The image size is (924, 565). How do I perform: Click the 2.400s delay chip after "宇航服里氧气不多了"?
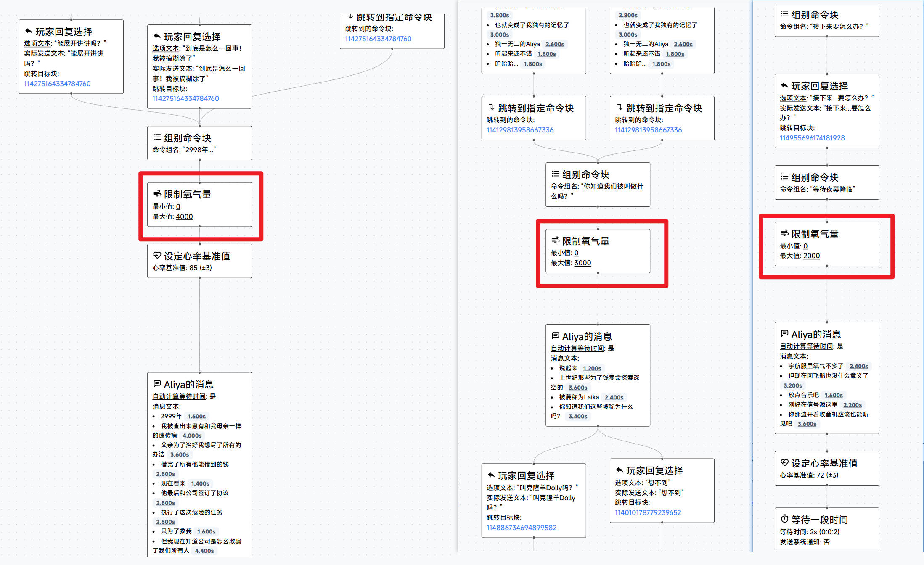[858, 366]
